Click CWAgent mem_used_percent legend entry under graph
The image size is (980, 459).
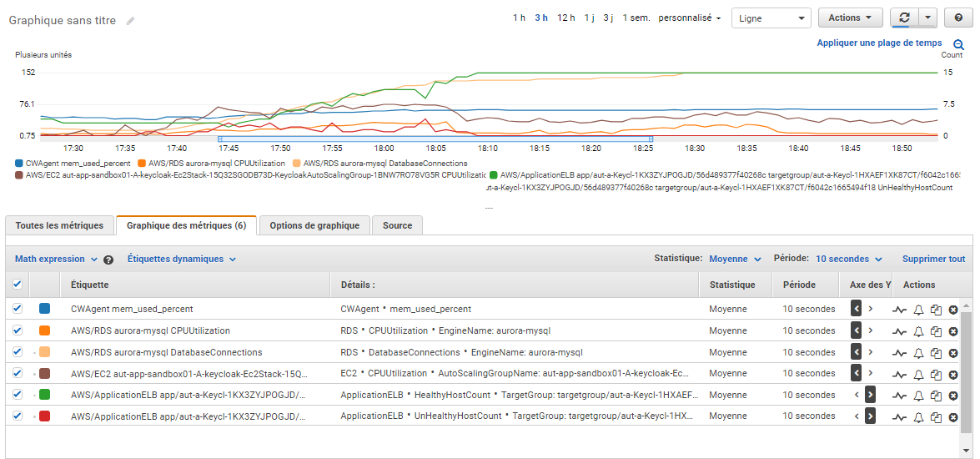click(73, 164)
